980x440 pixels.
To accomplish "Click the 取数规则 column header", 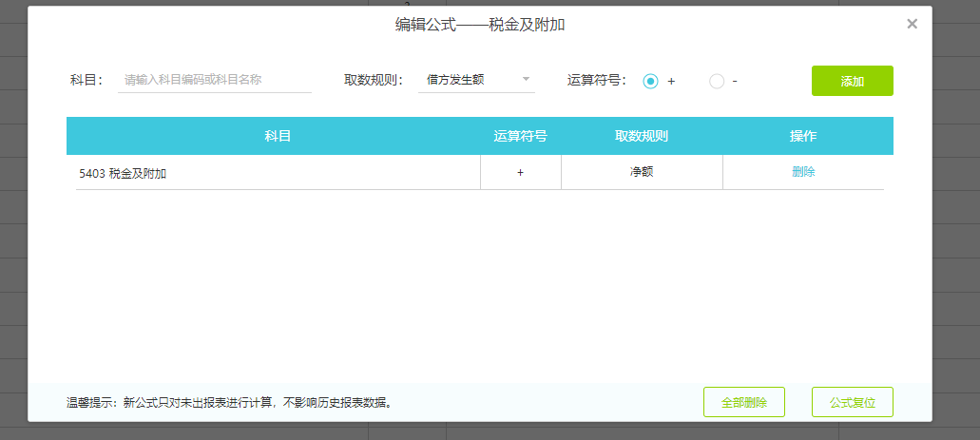I will pyautogui.click(x=642, y=136).
